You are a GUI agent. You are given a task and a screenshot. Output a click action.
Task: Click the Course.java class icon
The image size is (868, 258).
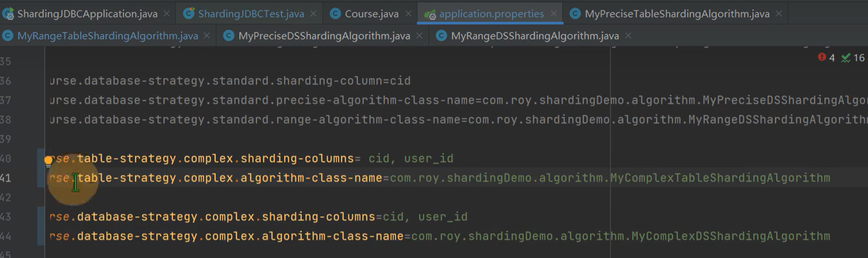click(x=335, y=14)
